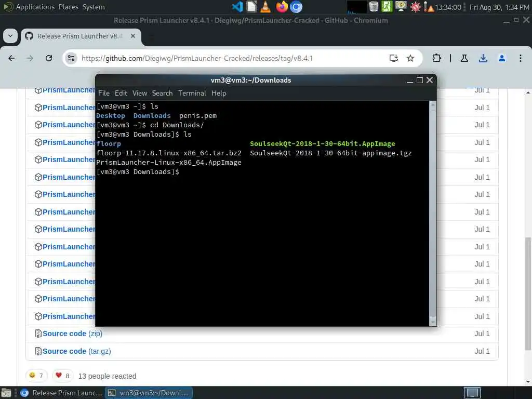This screenshot has height=399, width=532.
Task: Open the date and time calendar
Action: tap(499, 7)
